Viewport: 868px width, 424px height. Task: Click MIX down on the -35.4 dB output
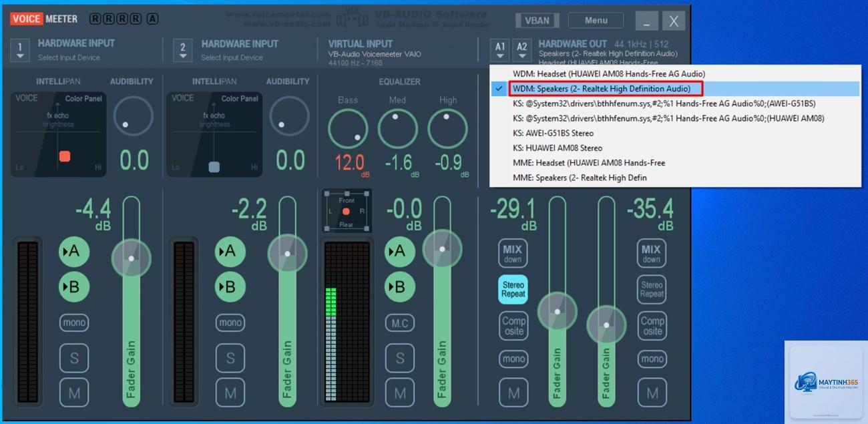652,254
